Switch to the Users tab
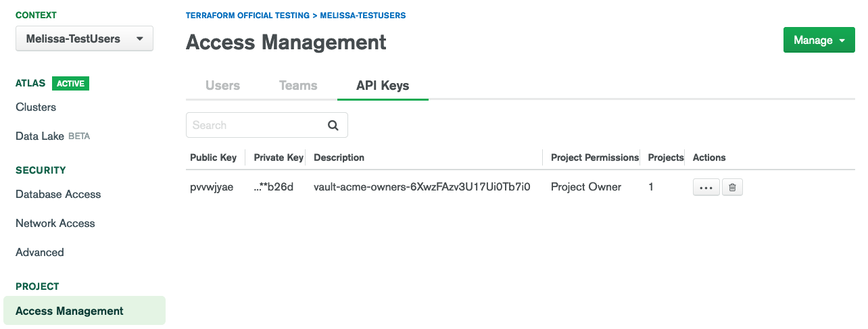 (x=222, y=86)
